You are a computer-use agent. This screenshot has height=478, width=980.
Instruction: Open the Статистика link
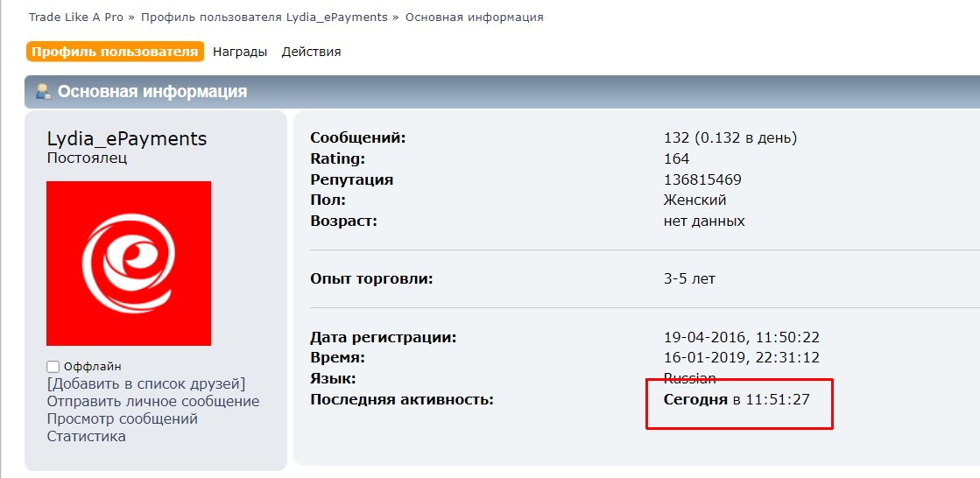click(86, 436)
